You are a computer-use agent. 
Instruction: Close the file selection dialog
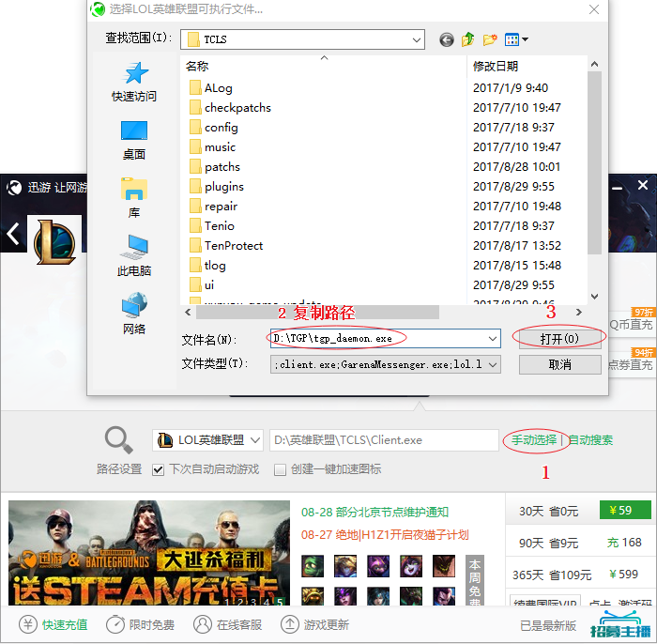pyautogui.click(x=594, y=9)
